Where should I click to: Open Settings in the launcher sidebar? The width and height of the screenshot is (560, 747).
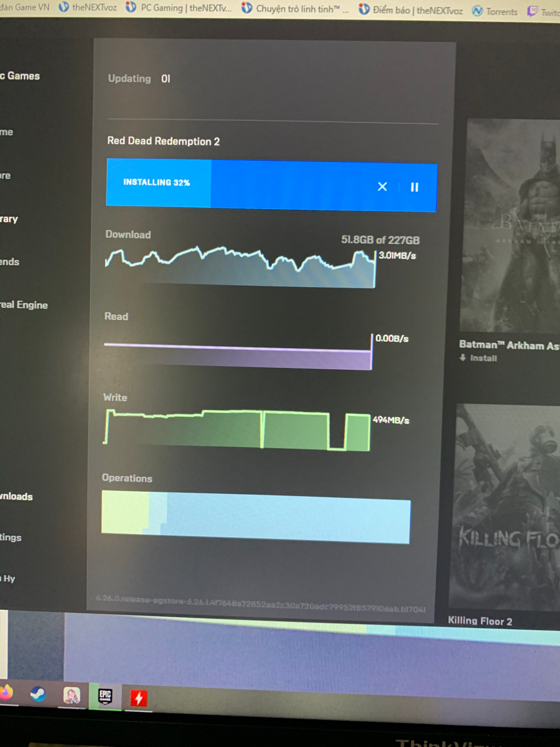(x=11, y=537)
